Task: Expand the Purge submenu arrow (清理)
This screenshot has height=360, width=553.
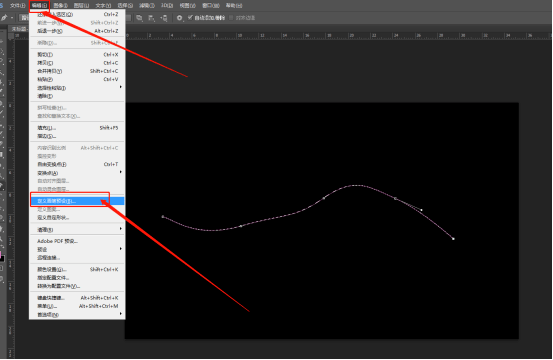Action: [x=121, y=229]
